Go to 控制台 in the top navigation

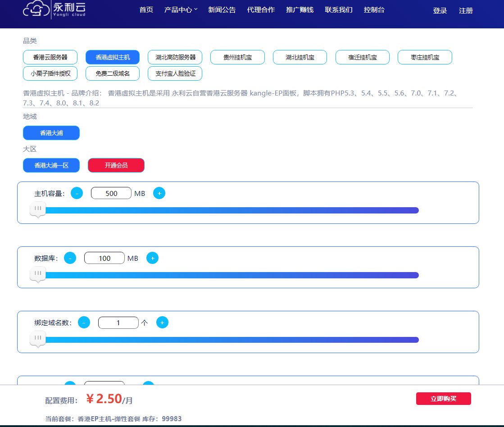pos(374,10)
